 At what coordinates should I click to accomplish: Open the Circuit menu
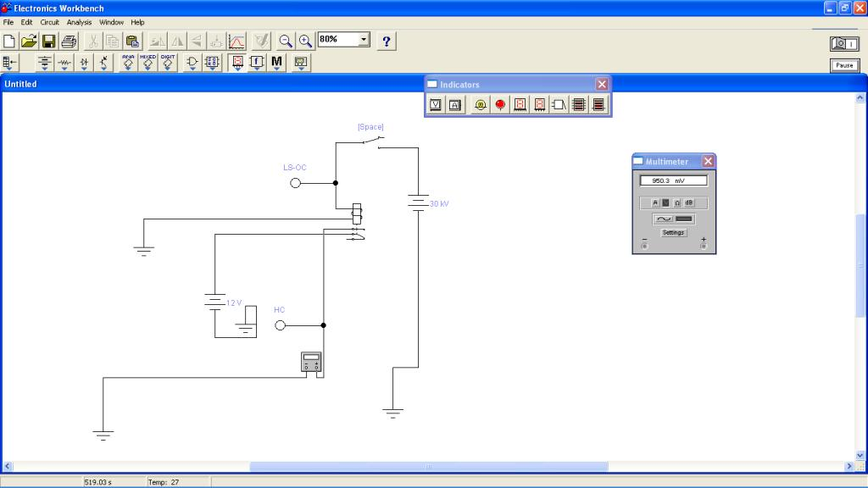click(50, 22)
